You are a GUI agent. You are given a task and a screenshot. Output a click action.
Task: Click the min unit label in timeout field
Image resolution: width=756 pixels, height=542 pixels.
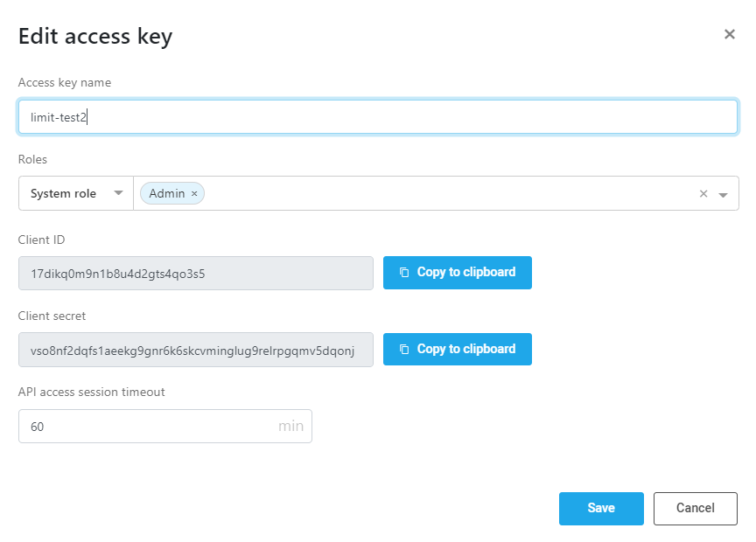pyautogui.click(x=290, y=427)
